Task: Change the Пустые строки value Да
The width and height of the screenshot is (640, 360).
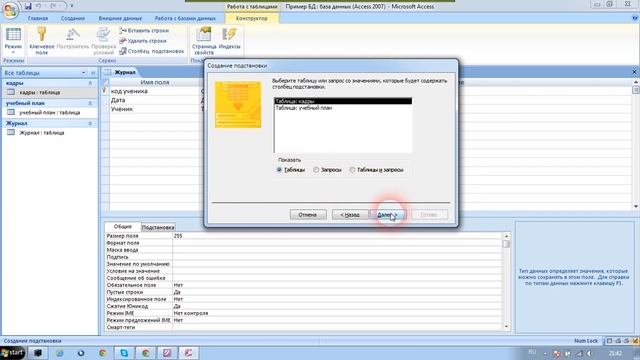Action: click(x=337, y=292)
